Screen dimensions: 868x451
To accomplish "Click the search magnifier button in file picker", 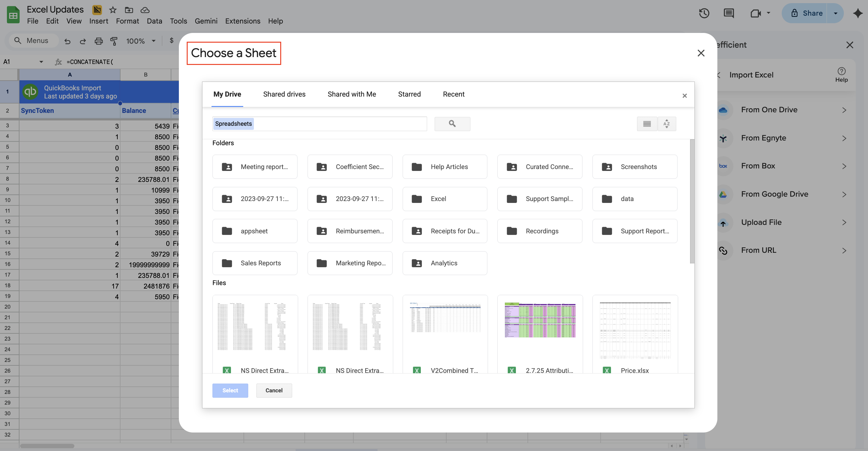I will pos(452,124).
